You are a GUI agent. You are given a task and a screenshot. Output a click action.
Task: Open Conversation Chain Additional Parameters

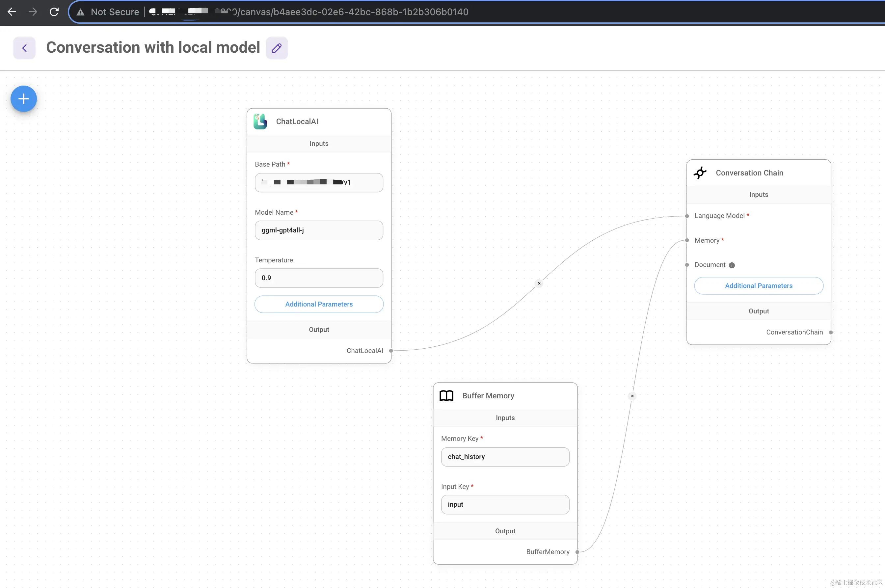(x=759, y=286)
